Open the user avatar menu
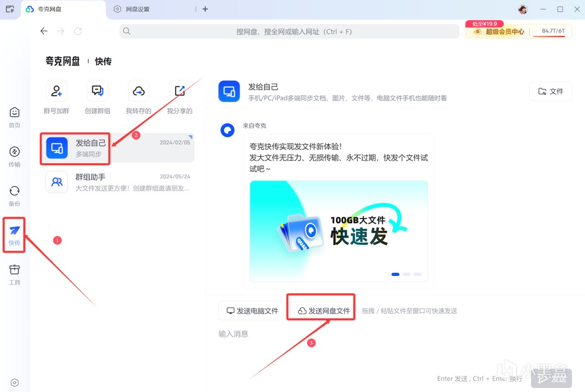 (x=523, y=9)
